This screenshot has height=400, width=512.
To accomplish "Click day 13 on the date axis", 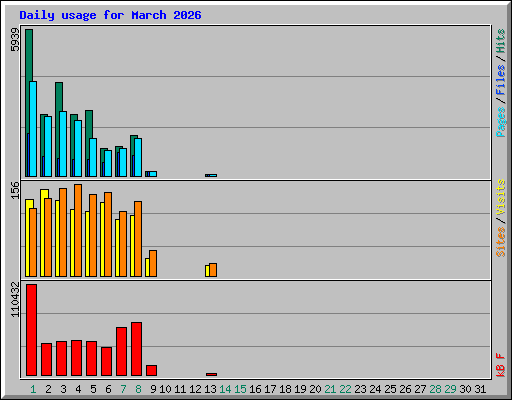I will (210, 389).
